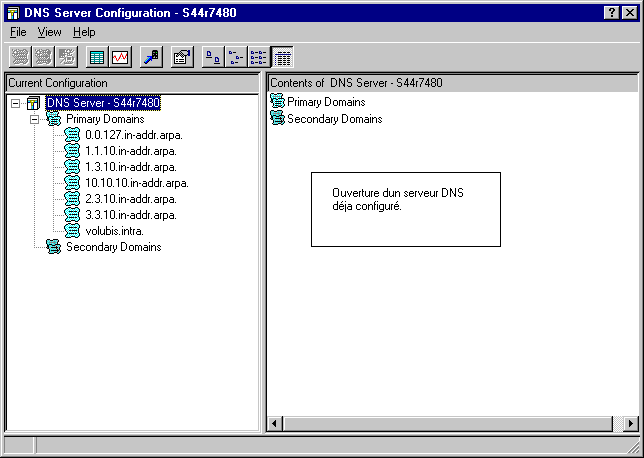Switch to details view
Image resolution: width=644 pixels, height=458 pixels.
282,57
